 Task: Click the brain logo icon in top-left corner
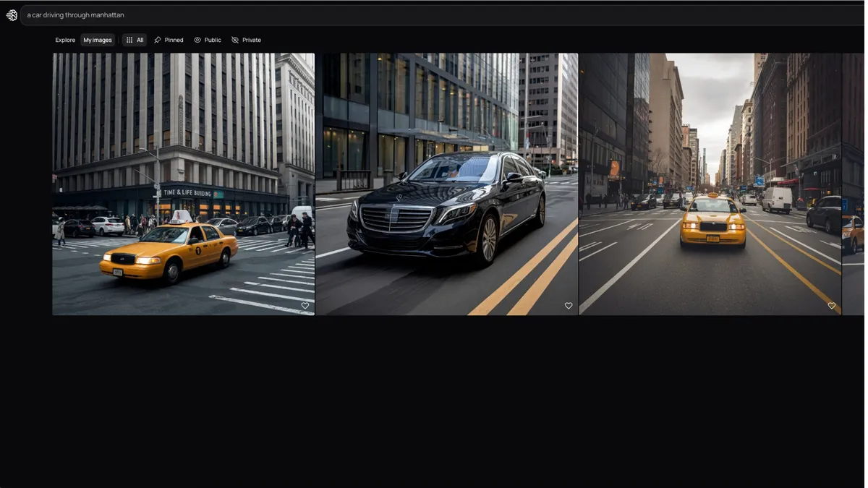pos(12,15)
